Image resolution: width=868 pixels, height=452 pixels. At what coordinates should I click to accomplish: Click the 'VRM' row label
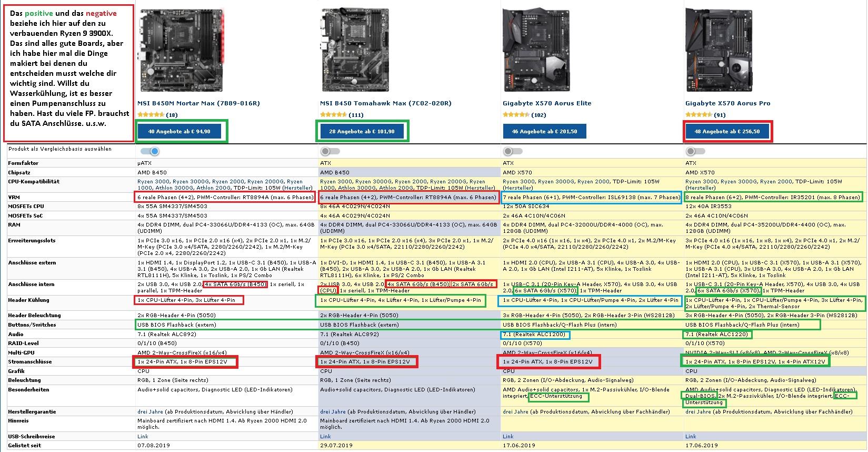pos(14,197)
